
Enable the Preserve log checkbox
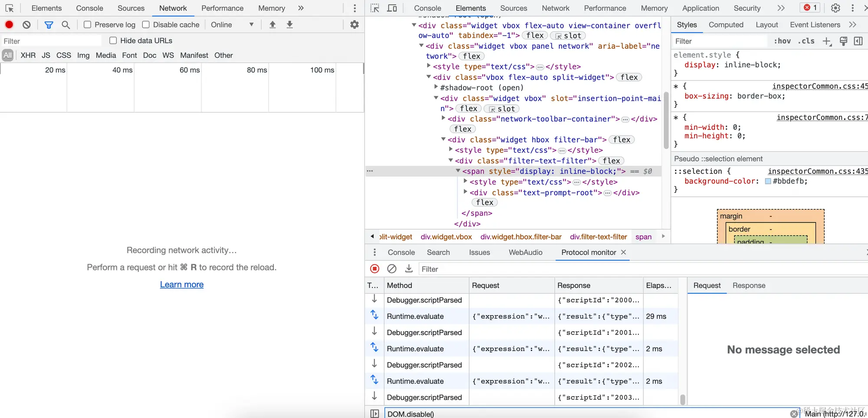[x=87, y=25]
